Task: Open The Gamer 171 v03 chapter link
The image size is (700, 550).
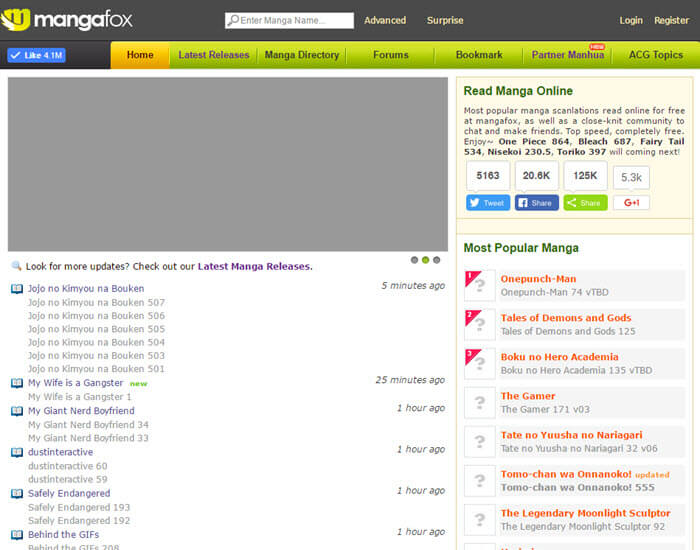Action: pyautogui.click(x=545, y=409)
